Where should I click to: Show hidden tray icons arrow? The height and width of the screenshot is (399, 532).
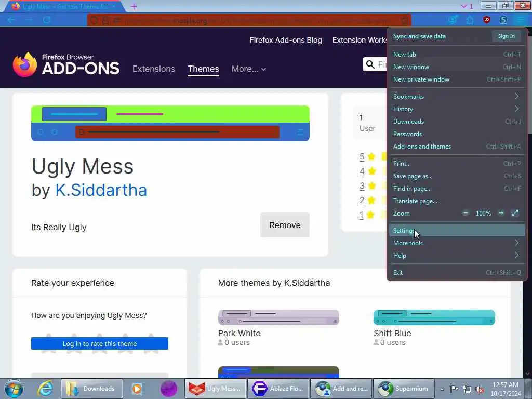point(442,389)
